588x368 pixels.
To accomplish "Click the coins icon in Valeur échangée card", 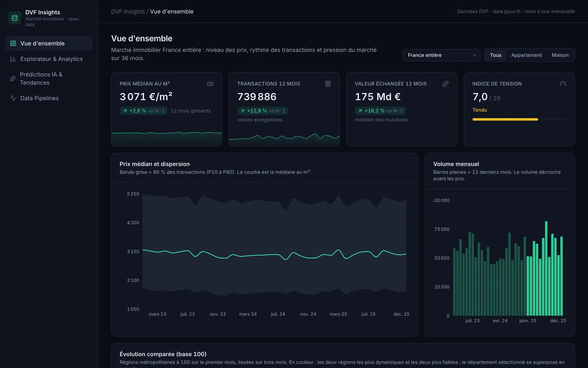I will [x=445, y=84].
